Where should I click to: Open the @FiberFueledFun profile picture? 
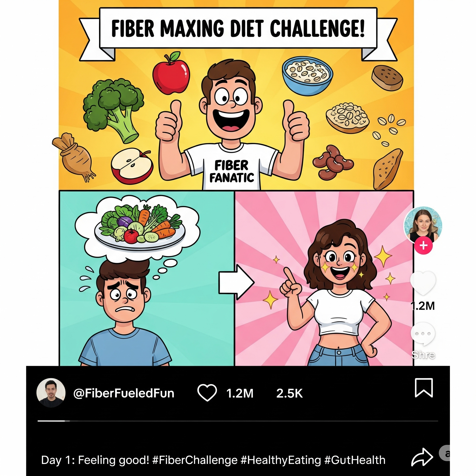51,393
